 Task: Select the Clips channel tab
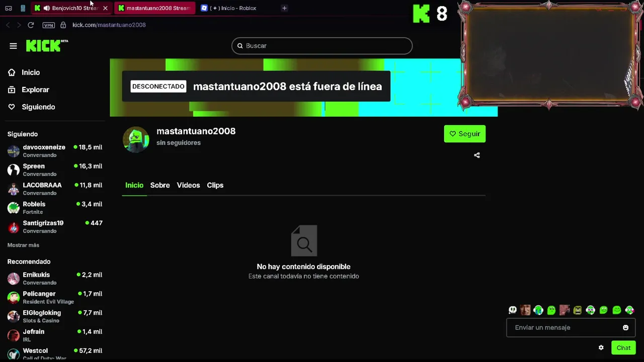[215, 185]
